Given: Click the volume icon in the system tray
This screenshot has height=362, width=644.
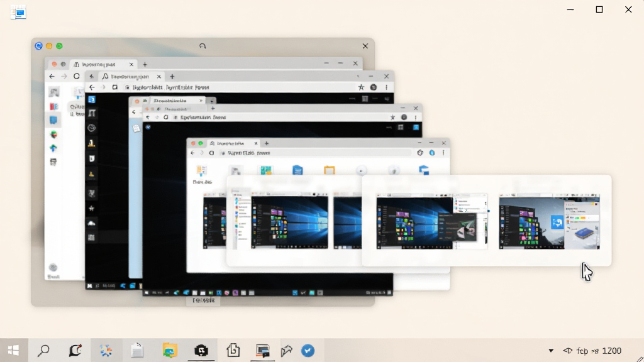Looking at the screenshot, I should coord(568,351).
